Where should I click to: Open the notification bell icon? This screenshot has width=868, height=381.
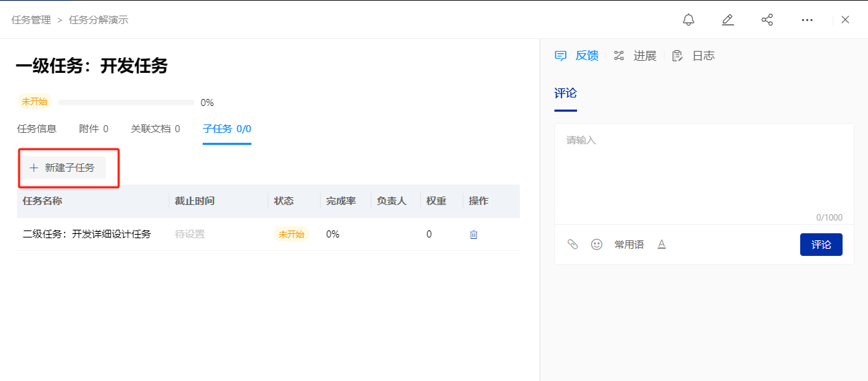(x=689, y=20)
